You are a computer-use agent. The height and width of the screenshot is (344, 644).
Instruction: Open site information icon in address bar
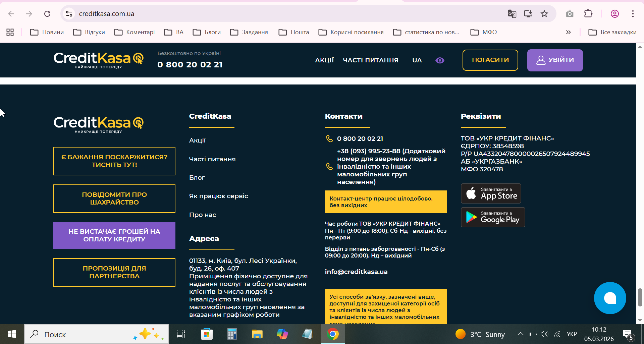coord(69,14)
